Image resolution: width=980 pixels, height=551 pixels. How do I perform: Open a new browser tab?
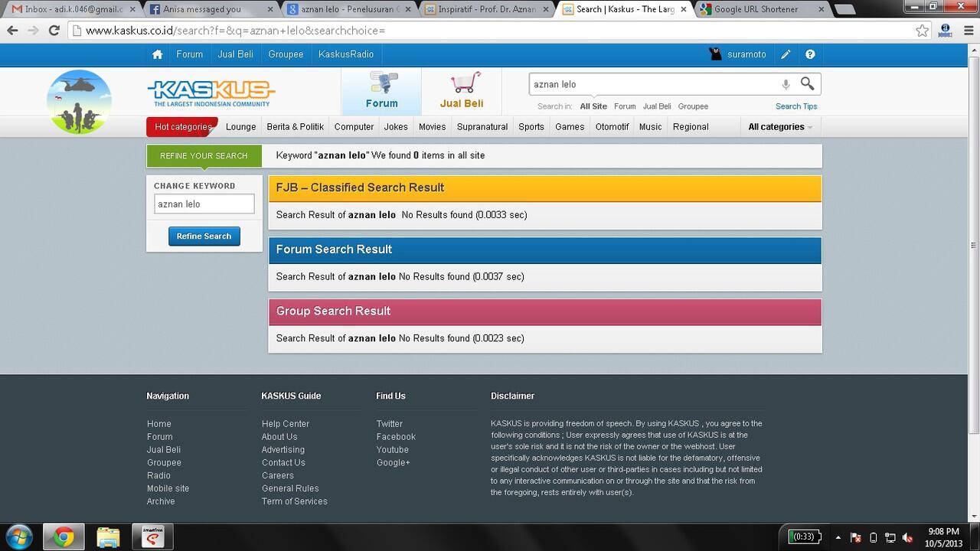(844, 9)
